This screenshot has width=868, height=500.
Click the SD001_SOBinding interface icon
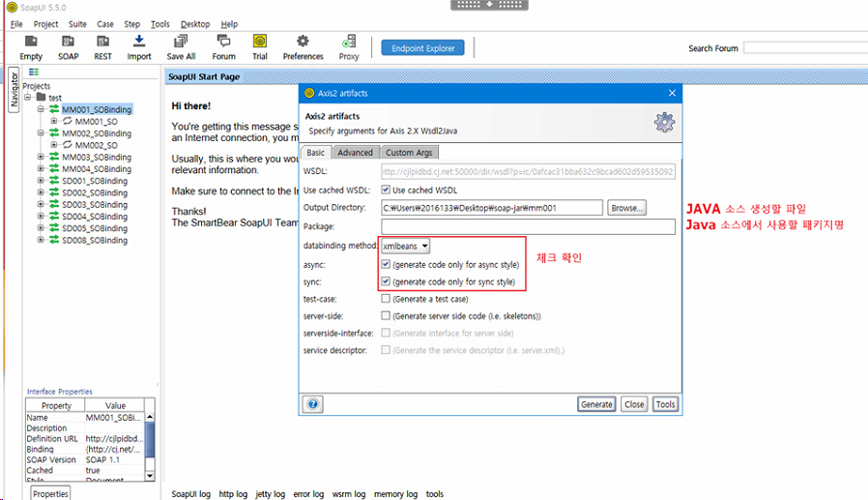pyautogui.click(x=54, y=181)
